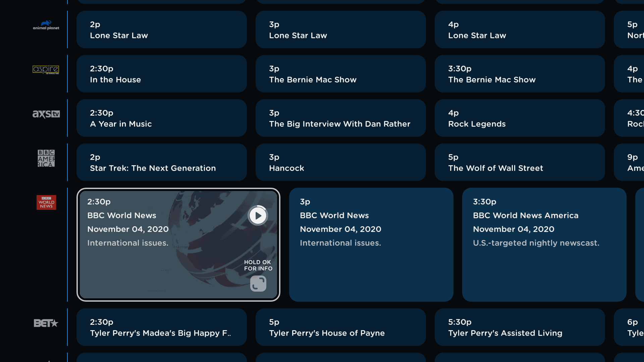Select BBC World News America 3:30p card
This screenshot has width=644, height=362.
click(x=544, y=245)
